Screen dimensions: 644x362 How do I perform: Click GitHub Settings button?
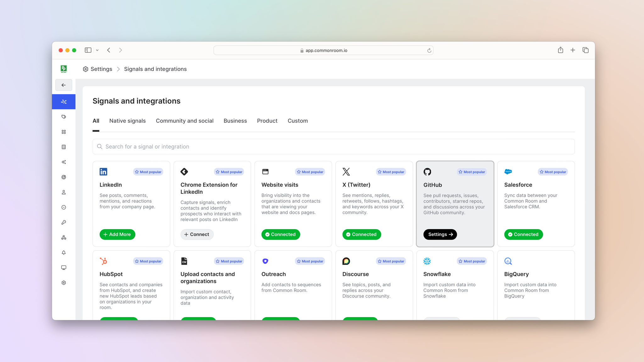(x=440, y=234)
